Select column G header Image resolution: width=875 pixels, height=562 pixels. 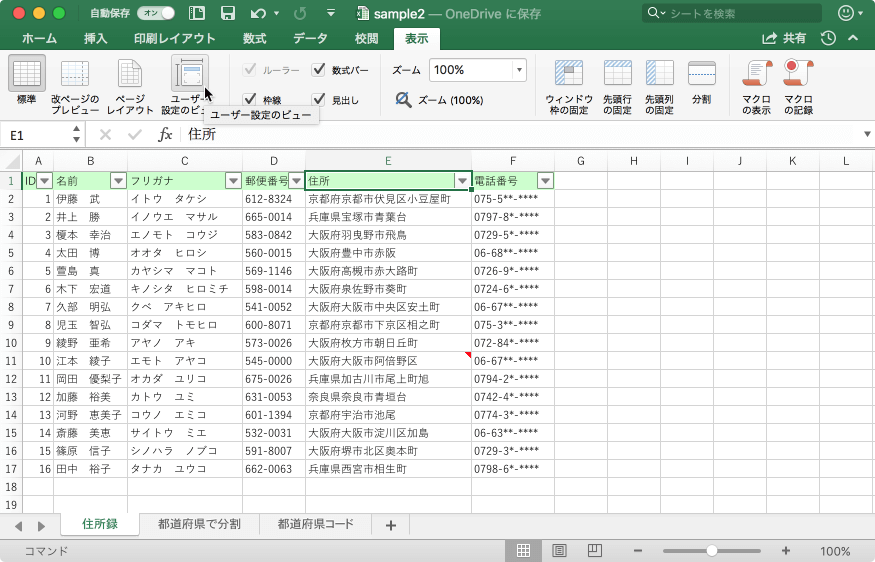[x=580, y=161]
